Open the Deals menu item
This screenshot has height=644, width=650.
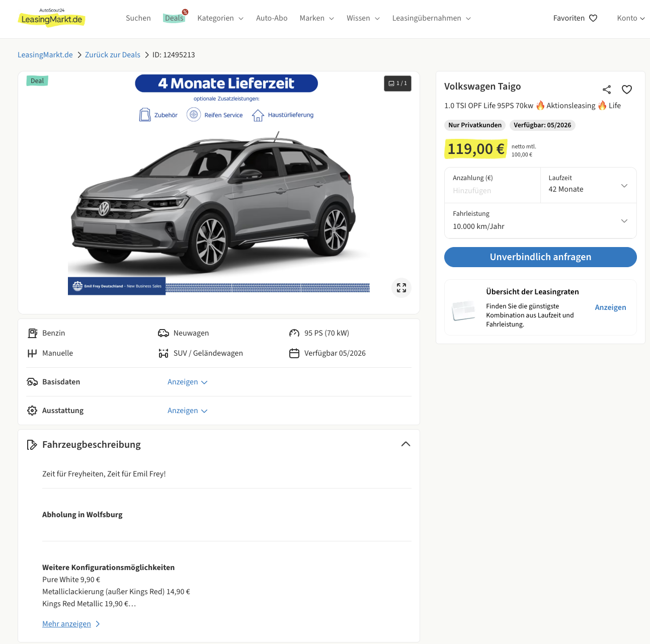point(174,18)
